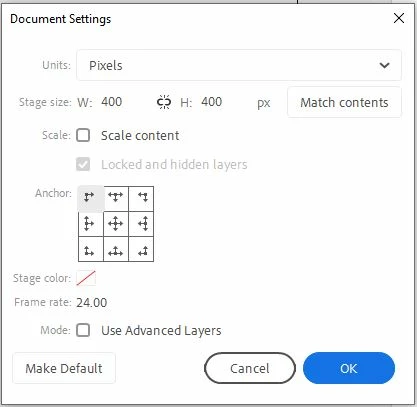This screenshot has width=417, height=407.
Task: Open the Units dropdown showing Pixels
Action: pos(239,65)
